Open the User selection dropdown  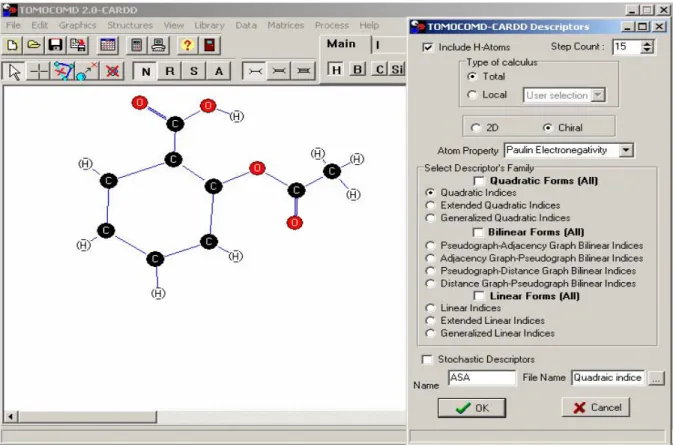597,95
